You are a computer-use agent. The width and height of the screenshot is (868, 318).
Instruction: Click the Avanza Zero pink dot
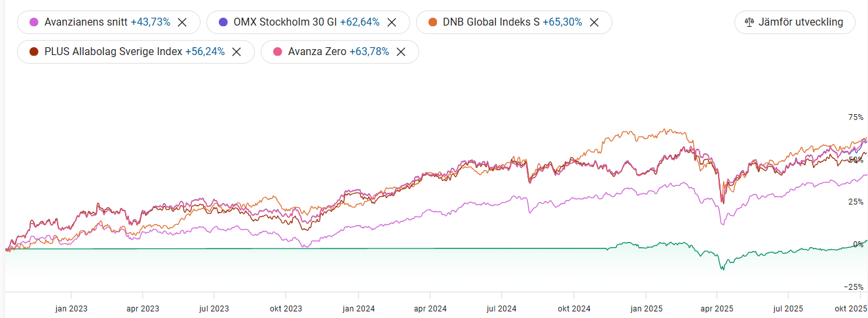coord(278,52)
